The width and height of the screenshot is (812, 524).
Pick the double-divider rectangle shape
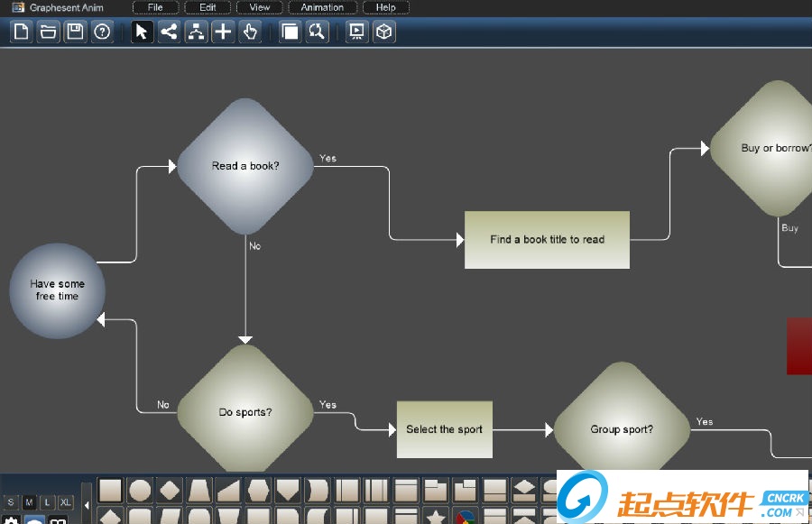tap(376, 491)
